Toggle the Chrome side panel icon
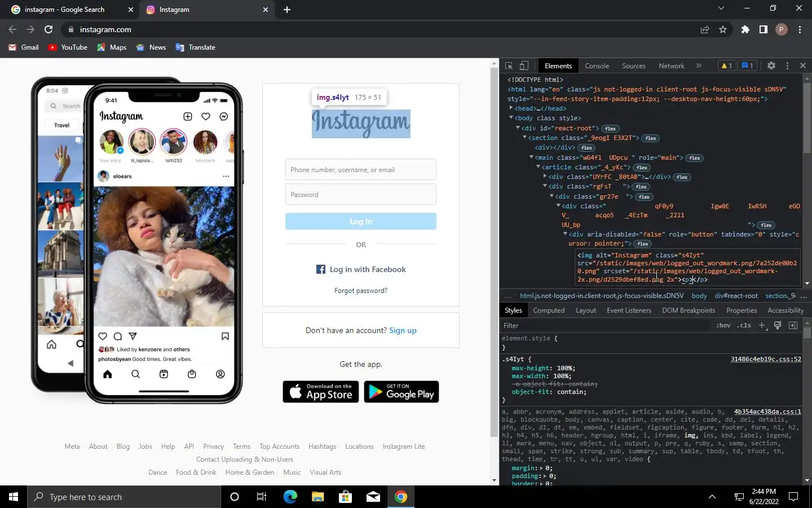 [x=764, y=29]
